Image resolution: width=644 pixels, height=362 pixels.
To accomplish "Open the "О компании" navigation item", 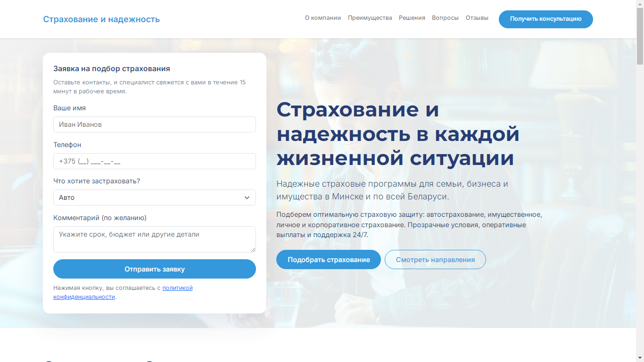I will pos(322,18).
